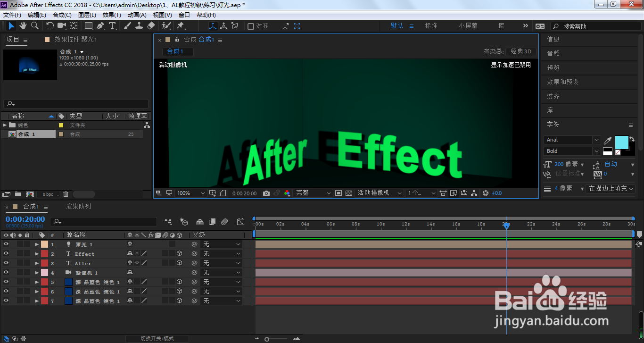Click the fast previews icon
644x343 pixels.
pyautogui.click(x=454, y=193)
